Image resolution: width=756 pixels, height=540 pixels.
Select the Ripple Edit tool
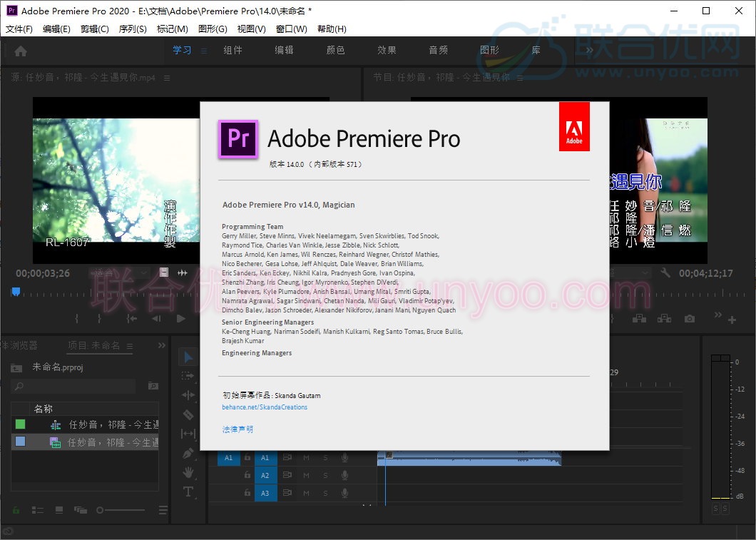coord(188,395)
